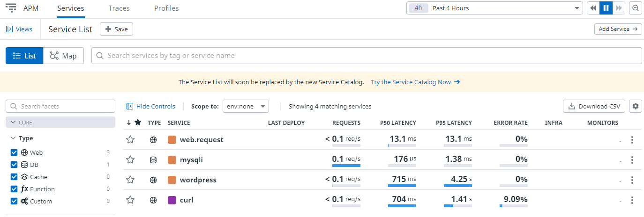Open the table settings gear
644x217 pixels.
(x=636, y=106)
